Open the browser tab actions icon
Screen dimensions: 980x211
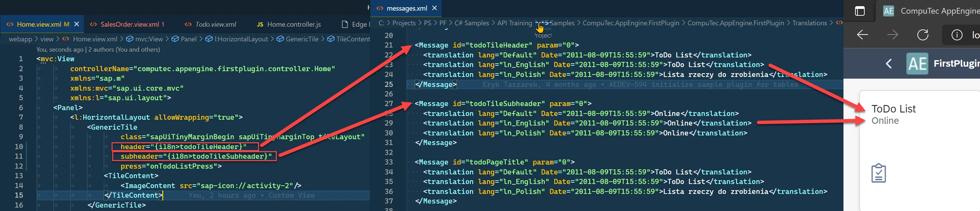click(860, 11)
